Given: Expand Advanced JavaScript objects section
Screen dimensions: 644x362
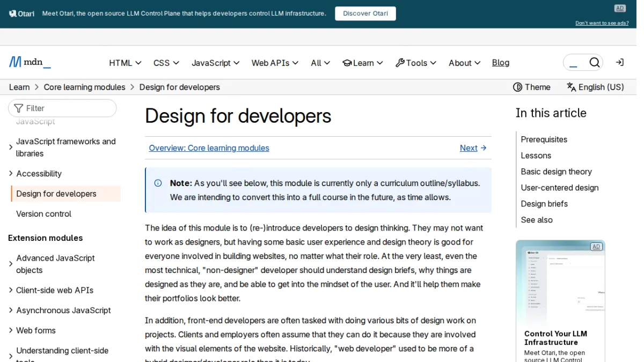Looking at the screenshot, I should pyautogui.click(x=11, y=264).
